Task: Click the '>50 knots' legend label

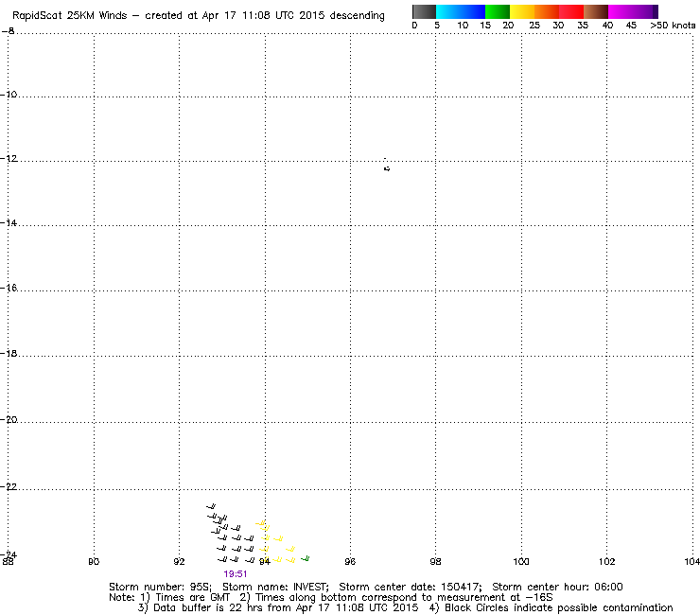Action: 673,26
